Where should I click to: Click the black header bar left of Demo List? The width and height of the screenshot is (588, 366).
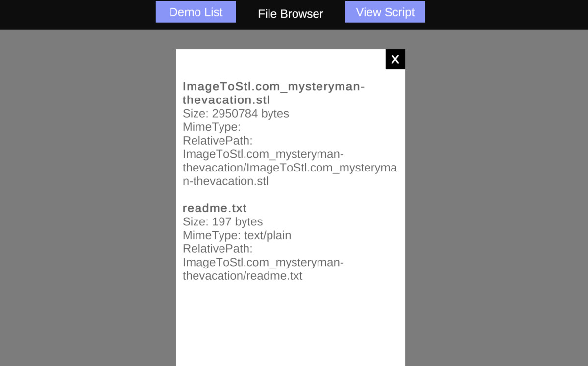click(77, 15)
